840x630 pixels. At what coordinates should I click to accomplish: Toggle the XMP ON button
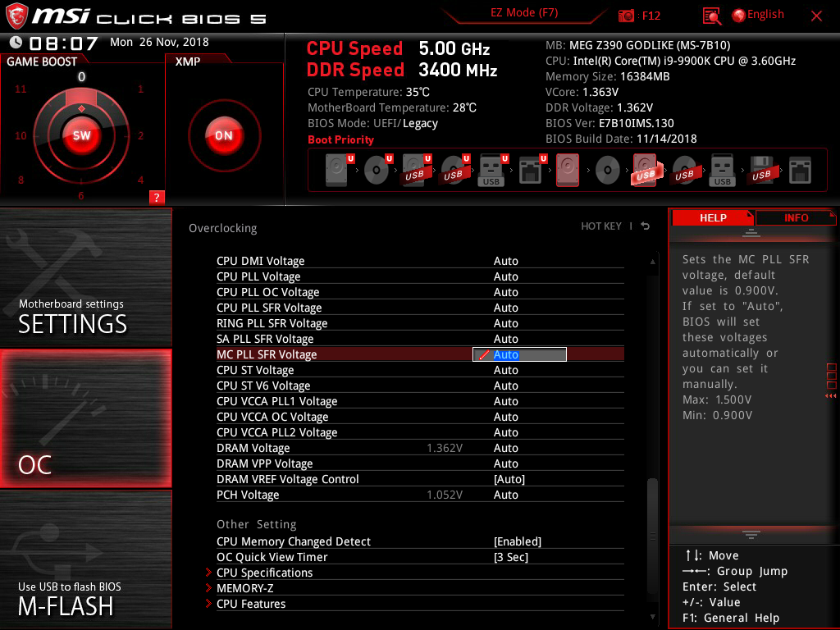pyautogui.click(x=223, y=136)
